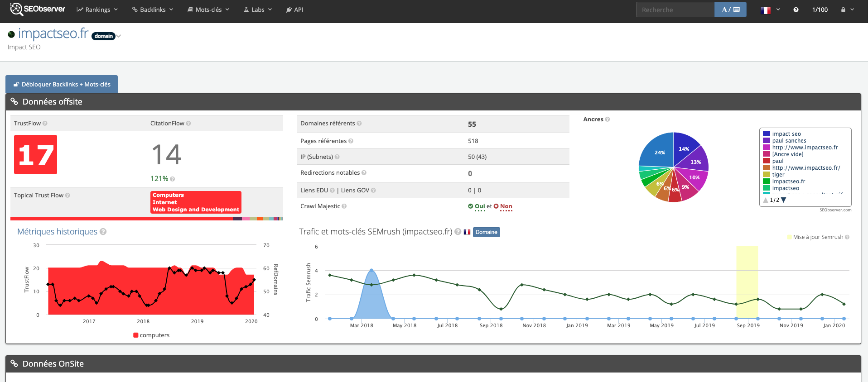Image resolution: width=868 pixels, height=382 pixels.
Task: Open the Backlinks menu
Action: click(x=153, y=10)
